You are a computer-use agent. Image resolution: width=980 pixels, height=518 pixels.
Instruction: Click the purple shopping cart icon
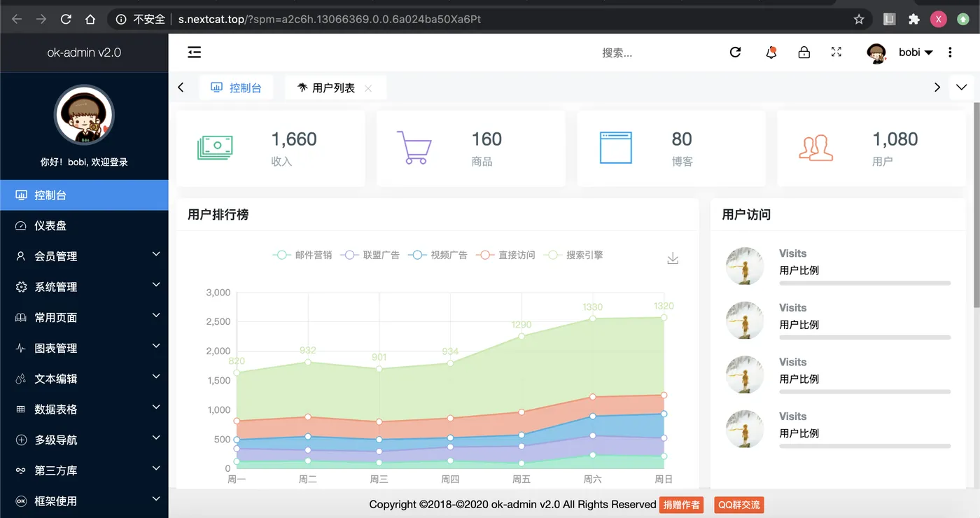(x=414, y=148)
